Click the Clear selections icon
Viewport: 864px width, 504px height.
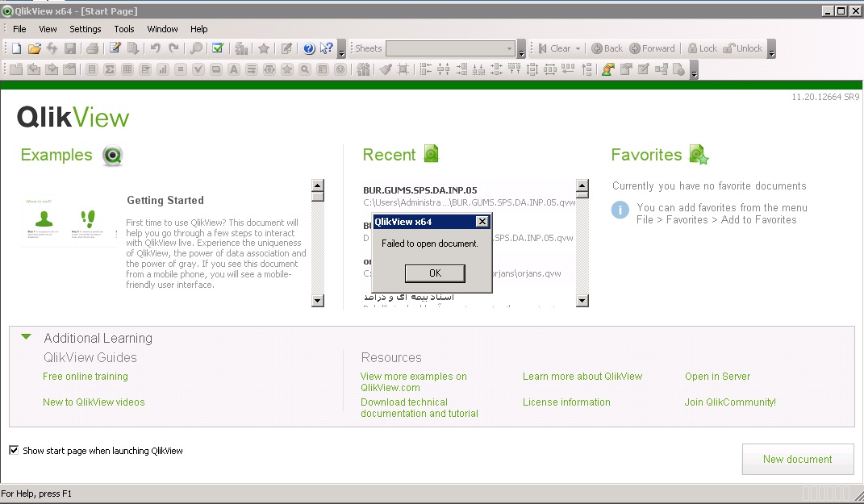tap(555, 48)
